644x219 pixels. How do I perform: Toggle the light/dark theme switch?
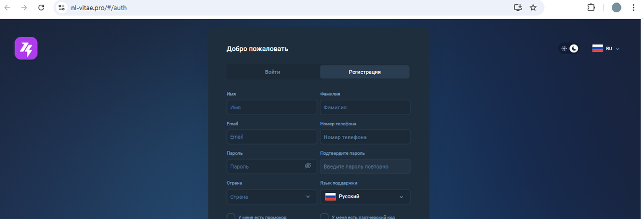coord(569,48)
